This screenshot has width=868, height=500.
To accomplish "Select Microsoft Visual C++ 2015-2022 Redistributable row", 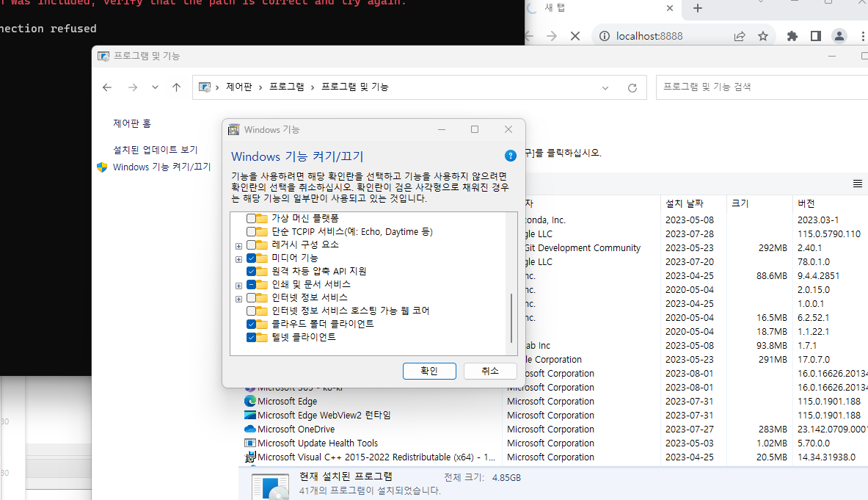I will point(555,457).
